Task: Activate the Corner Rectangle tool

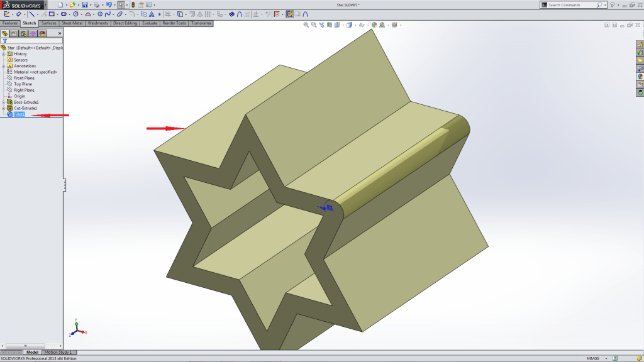Action: (x=52, y=14)
